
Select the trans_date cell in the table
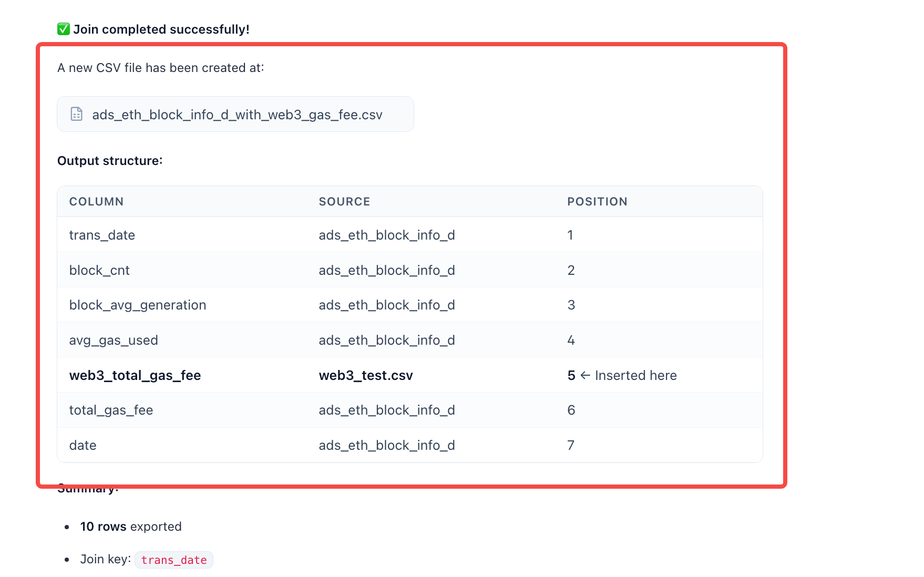pyautogui.click(x=102, y=235)
